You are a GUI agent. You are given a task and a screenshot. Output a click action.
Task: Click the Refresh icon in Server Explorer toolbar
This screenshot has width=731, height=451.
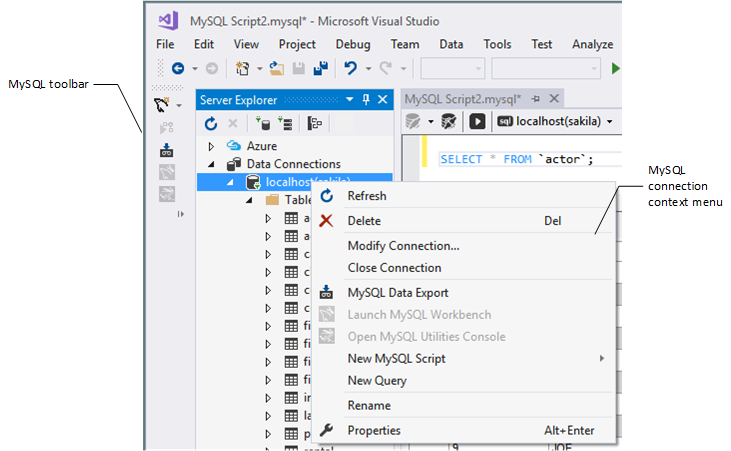coord(211,124)
